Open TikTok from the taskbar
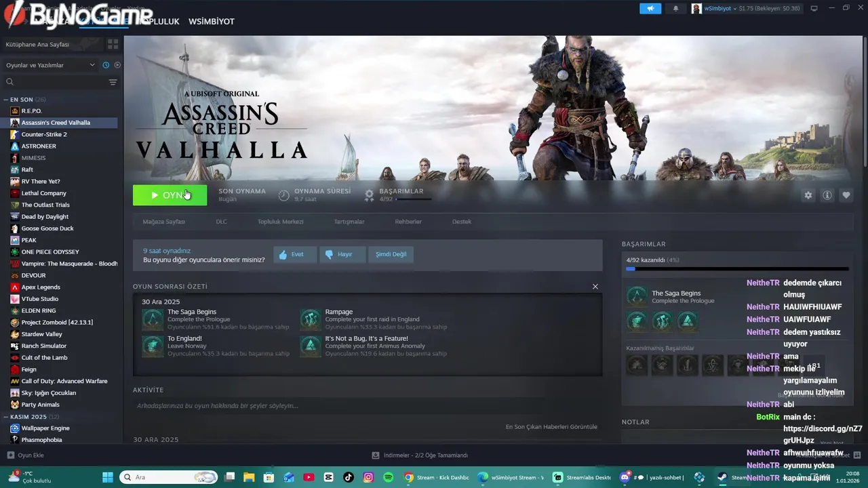Screen dimensions: 868x488 pyautogui.click(x=349, y=477)
